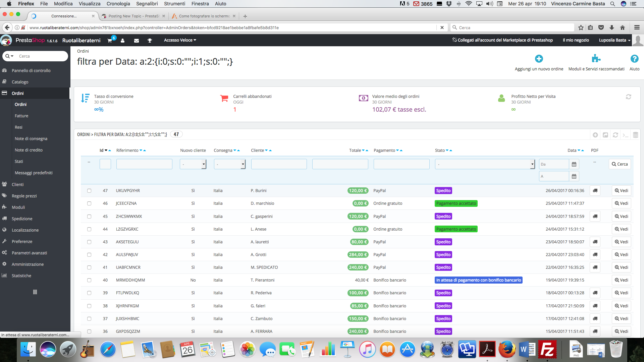Click the Riferimento filter input field

(x=144, y=164)
